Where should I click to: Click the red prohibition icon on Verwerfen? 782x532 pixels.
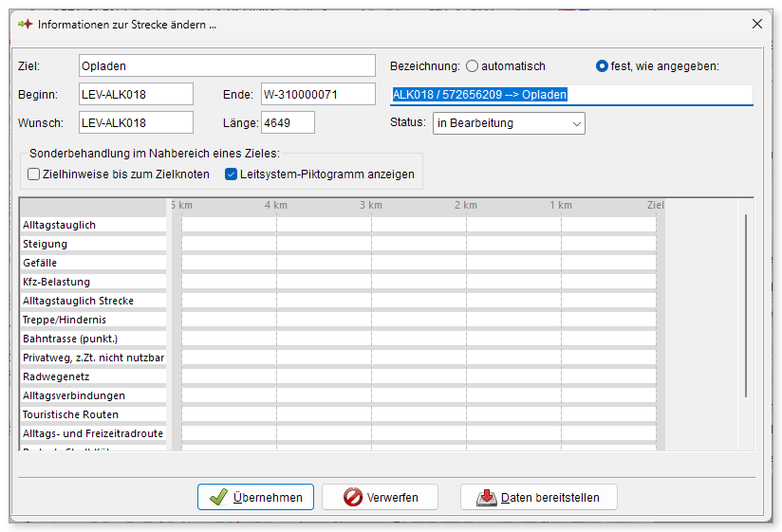[x=353, y=497]
